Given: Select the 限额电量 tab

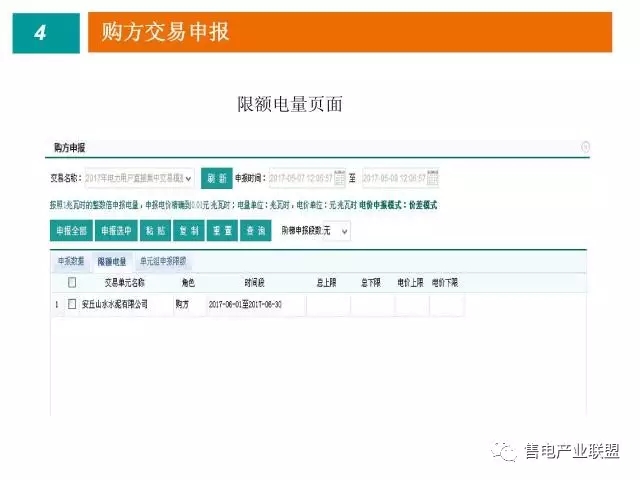Looking at the screenshot, I should click(112, 261).
